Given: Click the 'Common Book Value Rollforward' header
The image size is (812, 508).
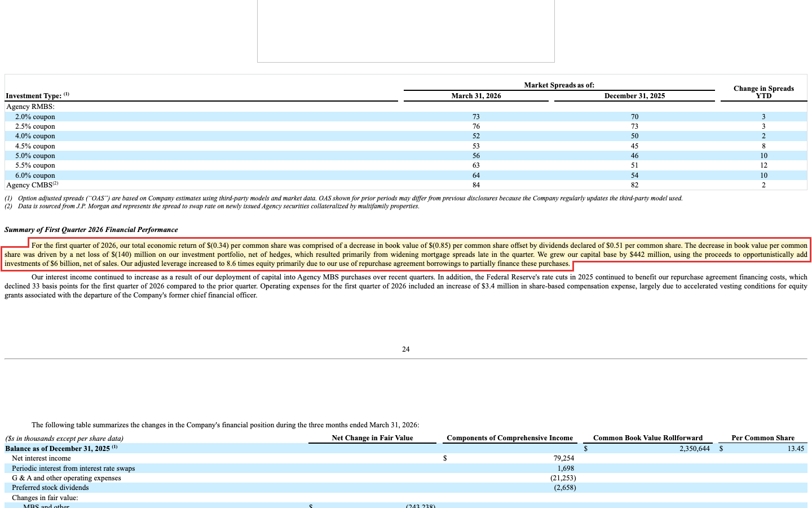Looking at the screenshot, I should [x=648, y=438].
